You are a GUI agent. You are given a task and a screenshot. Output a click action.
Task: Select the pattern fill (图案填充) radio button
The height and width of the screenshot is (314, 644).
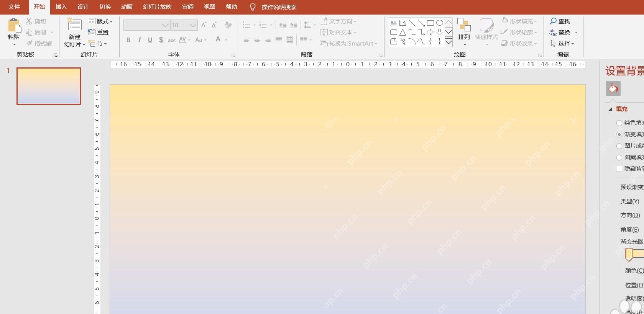(619, 157)
